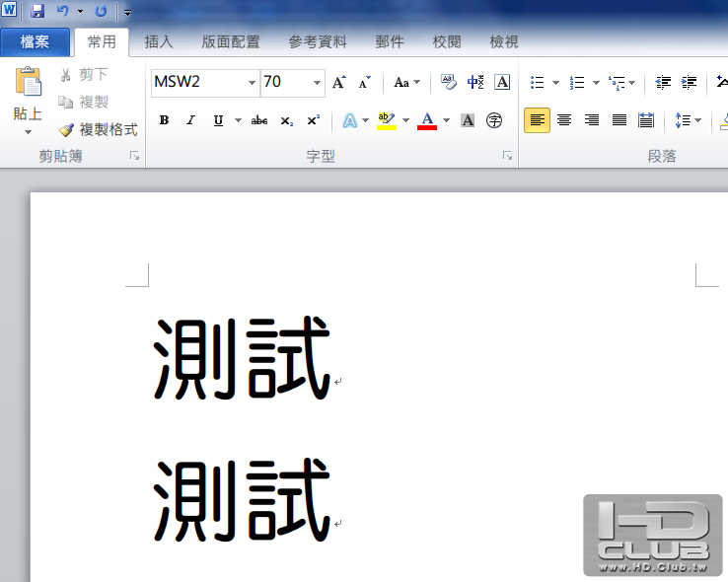The width and height of the screenshot is (728, 582).
Task: Customize the Quick Access Toolbar
Action: [x=127, y=13]
